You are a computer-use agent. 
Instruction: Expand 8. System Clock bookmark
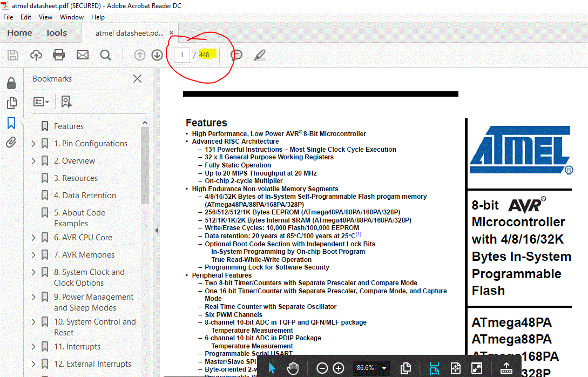pyautogui.click(x=33, y=272)
